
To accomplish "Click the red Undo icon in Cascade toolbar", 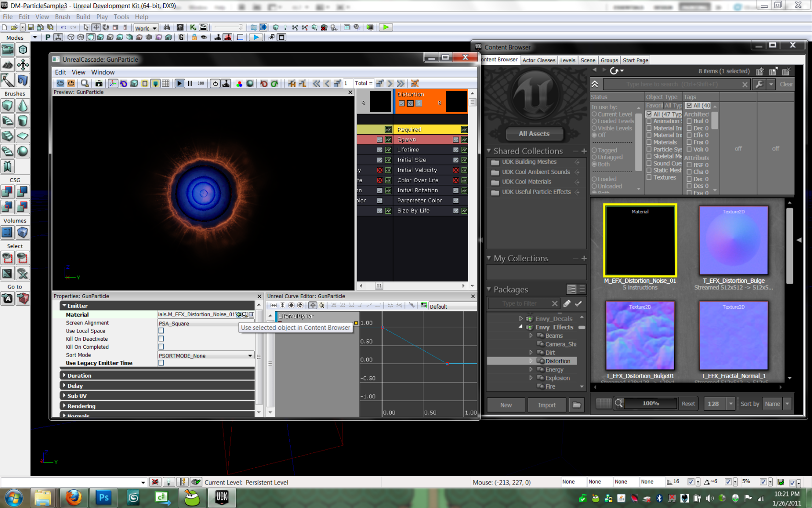I will click(x=264, y=83).
